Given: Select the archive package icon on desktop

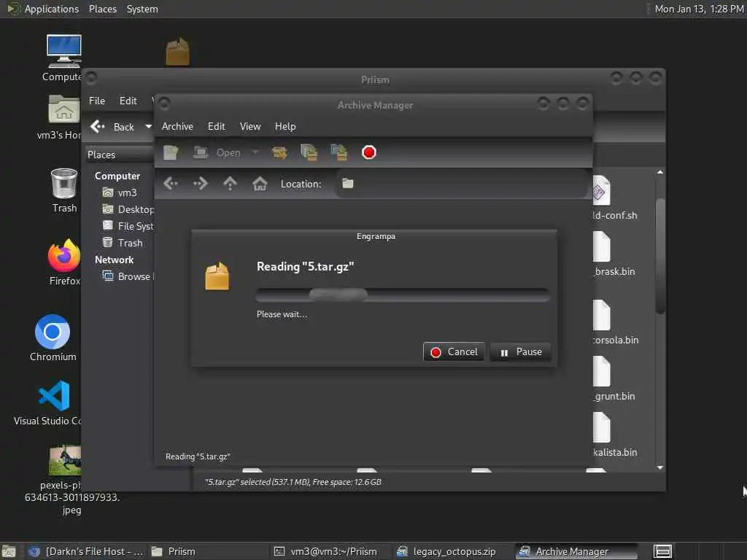Looking at the screenshot, I should pyautogui.click(x=178, y=52).
